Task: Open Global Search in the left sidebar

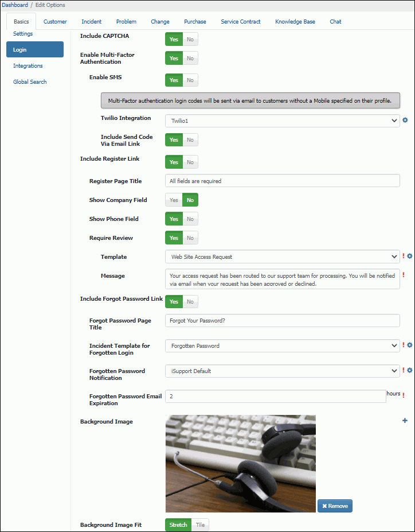Action: (x=30, y=81)
